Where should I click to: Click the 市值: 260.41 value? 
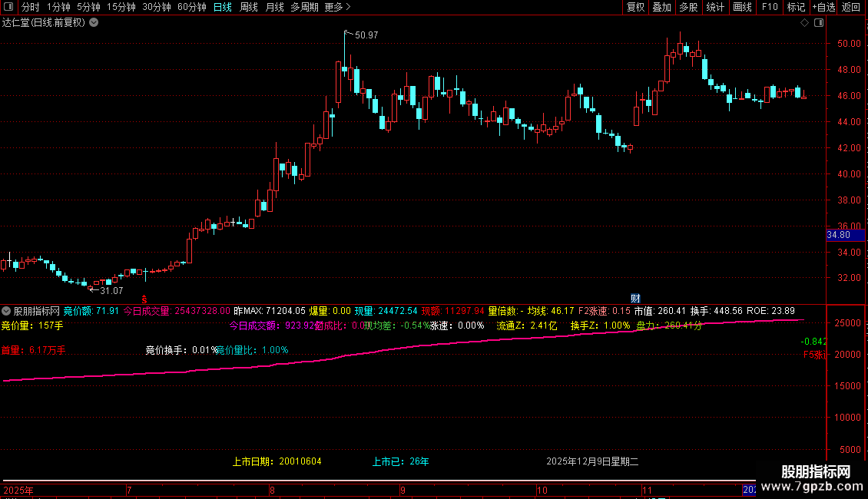coord(660,311)
